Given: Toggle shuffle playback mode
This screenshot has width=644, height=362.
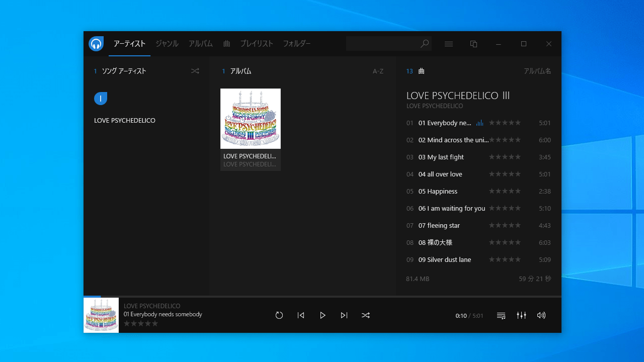Looking at the screenshot, I should 366,315.
